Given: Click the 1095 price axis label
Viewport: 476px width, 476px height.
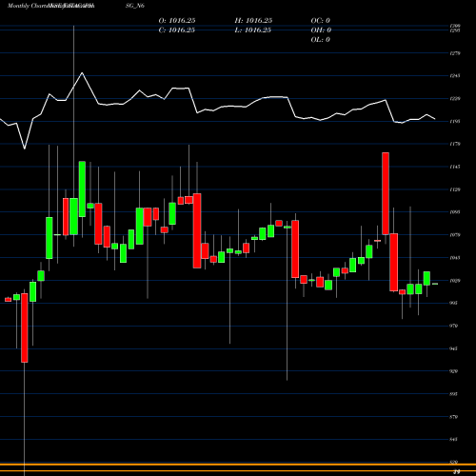Looking at the screenshot, I should click(455, 212).
